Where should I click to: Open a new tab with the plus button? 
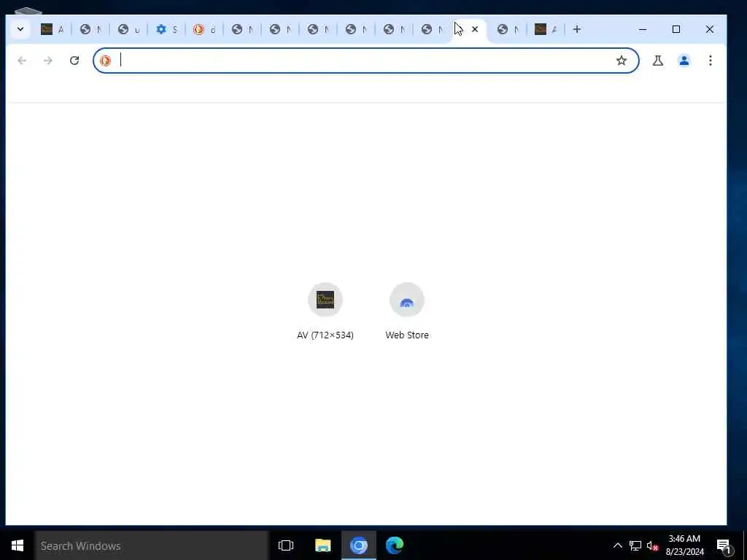coord(577,29)
